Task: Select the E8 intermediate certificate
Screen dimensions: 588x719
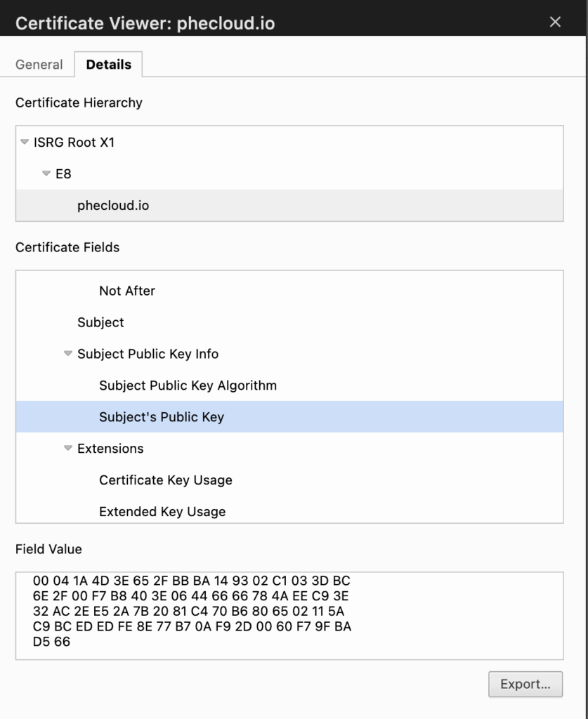Action: pos(63,174)
